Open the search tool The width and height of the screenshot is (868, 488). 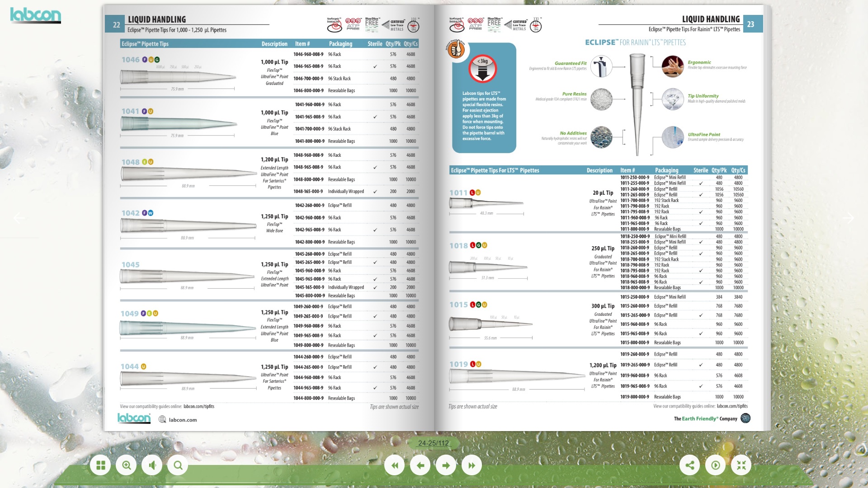coord(178,465)
